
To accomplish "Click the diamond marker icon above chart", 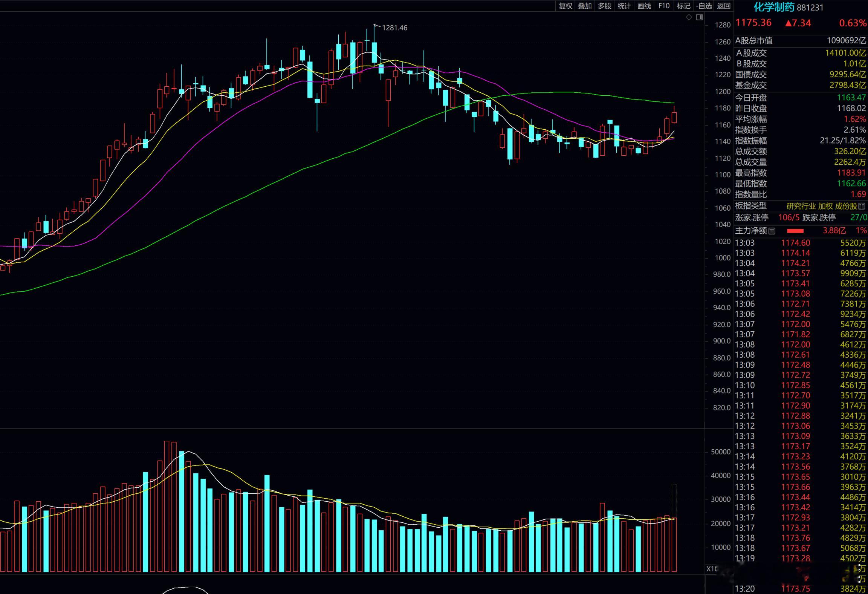I will [x=689, y=17].
